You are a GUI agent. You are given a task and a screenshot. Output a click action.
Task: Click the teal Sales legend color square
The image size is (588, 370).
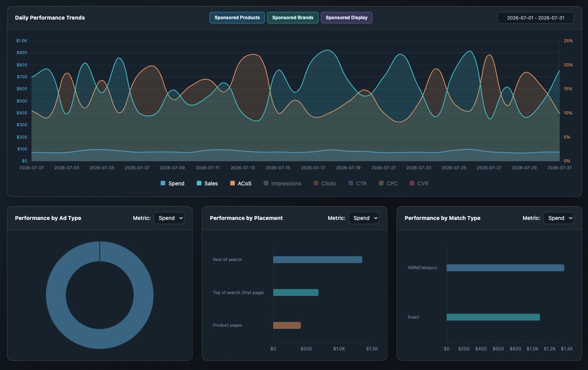(199, 183)
